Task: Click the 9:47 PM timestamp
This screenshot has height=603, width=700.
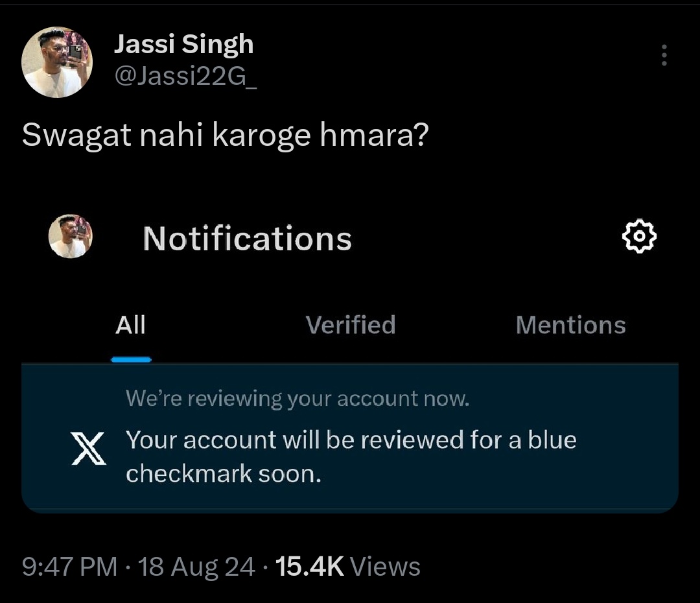Action: (69, 567)
